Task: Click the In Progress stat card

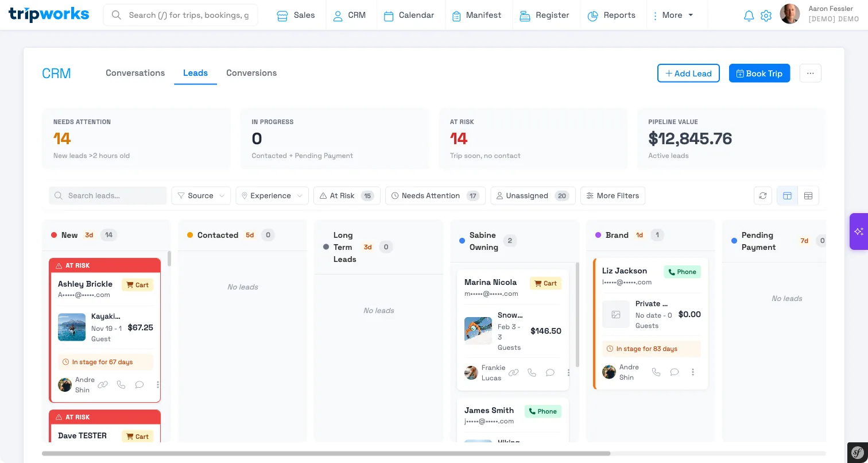Action: tap(335, 138)
